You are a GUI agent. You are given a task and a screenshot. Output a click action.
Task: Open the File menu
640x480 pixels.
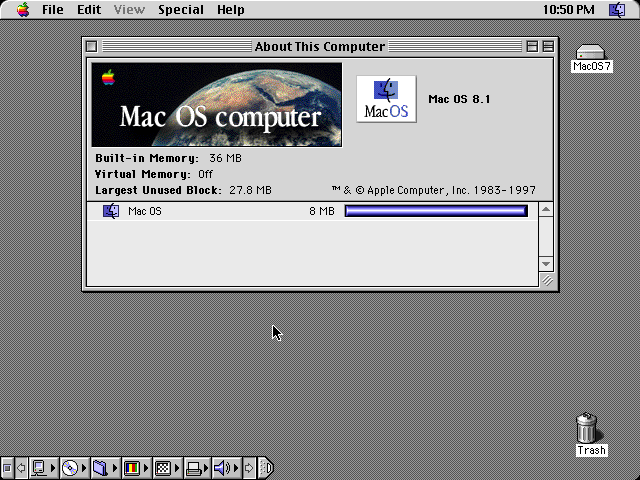(x=53, y=9)
